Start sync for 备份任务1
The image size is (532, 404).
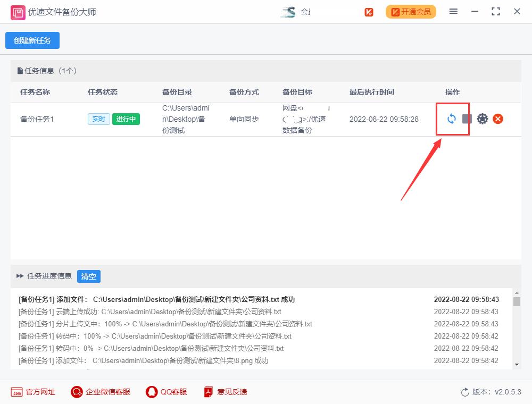[451, 119]
